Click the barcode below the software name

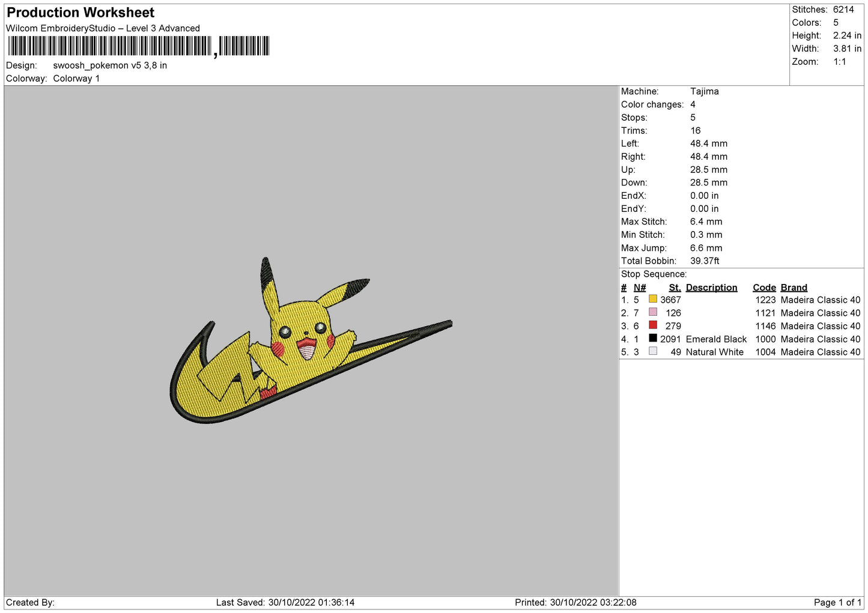[x=139, y=46]
